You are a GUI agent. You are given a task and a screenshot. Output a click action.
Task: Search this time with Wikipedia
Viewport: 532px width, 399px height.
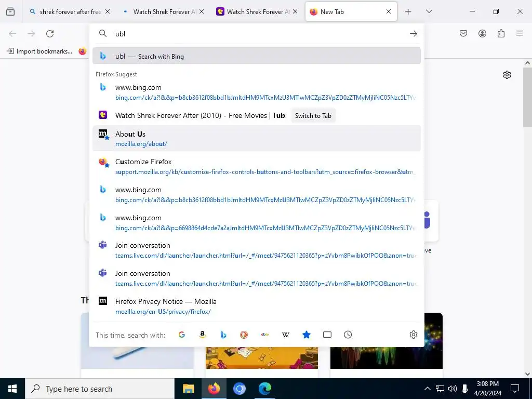[286, 335]
